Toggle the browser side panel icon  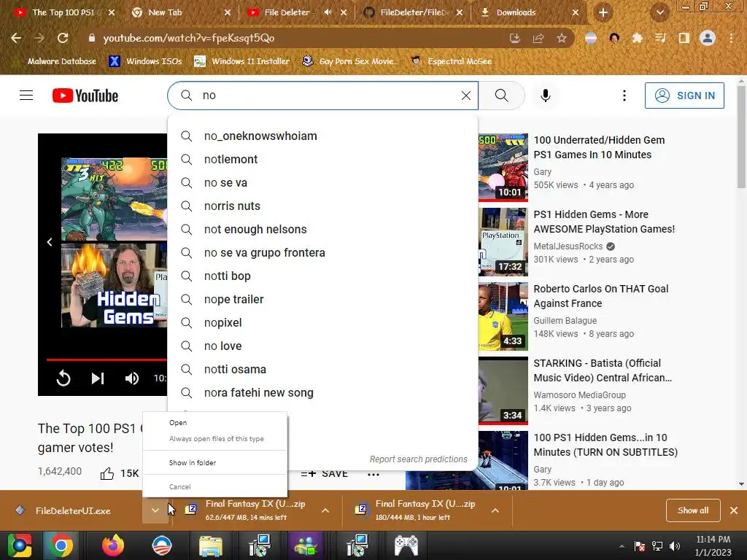684,38
